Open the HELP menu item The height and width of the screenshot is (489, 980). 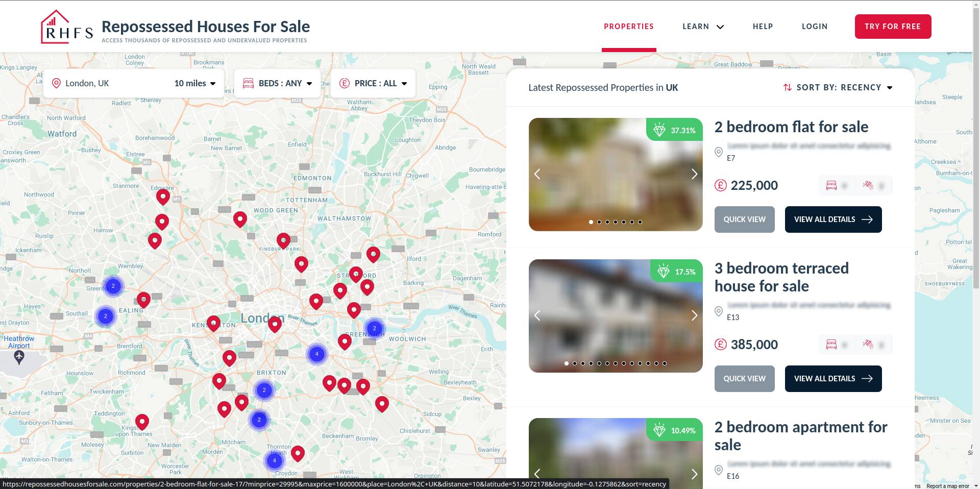pos(763,26)
